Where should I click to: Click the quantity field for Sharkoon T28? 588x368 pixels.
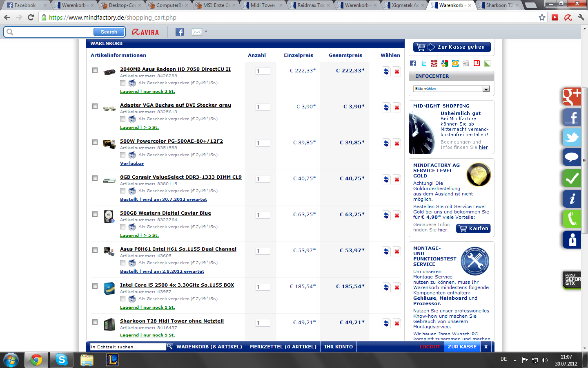click(263, 323)
